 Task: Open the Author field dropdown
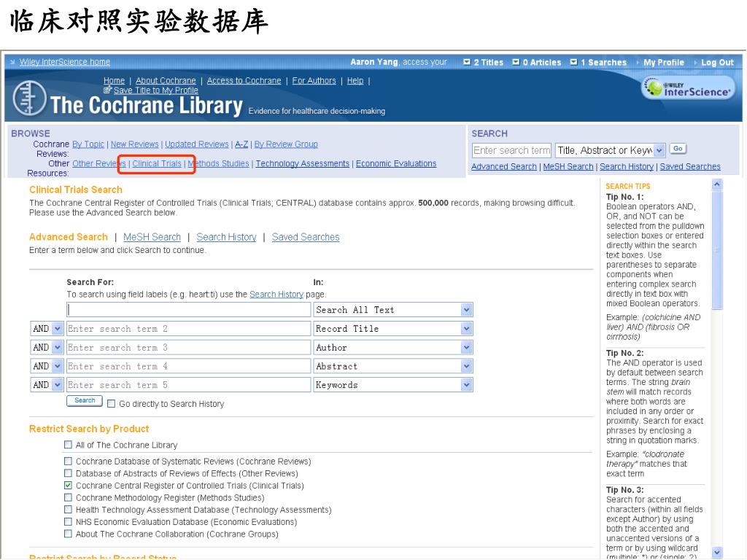tap(466, 348)
